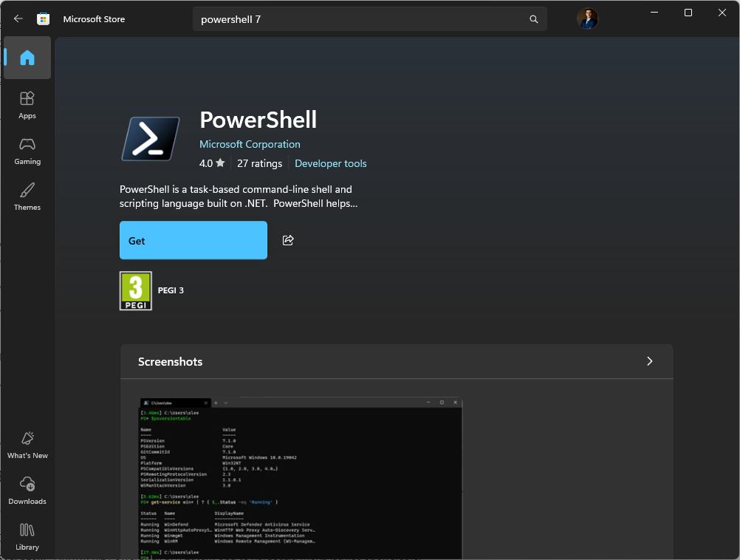View the 27 ratings
Viewport: 740px width, 560px height.
(x=259, y=163)
